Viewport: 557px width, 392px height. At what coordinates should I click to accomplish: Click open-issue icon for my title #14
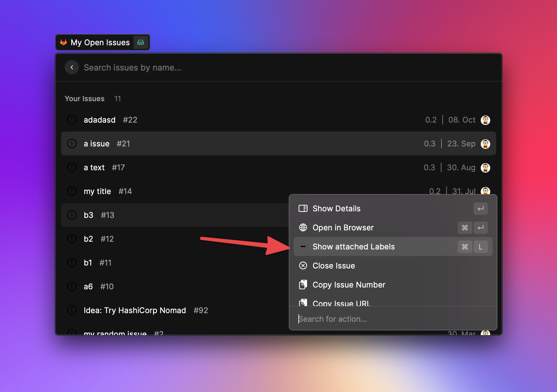pyautogui.click(x=72, y=191)
